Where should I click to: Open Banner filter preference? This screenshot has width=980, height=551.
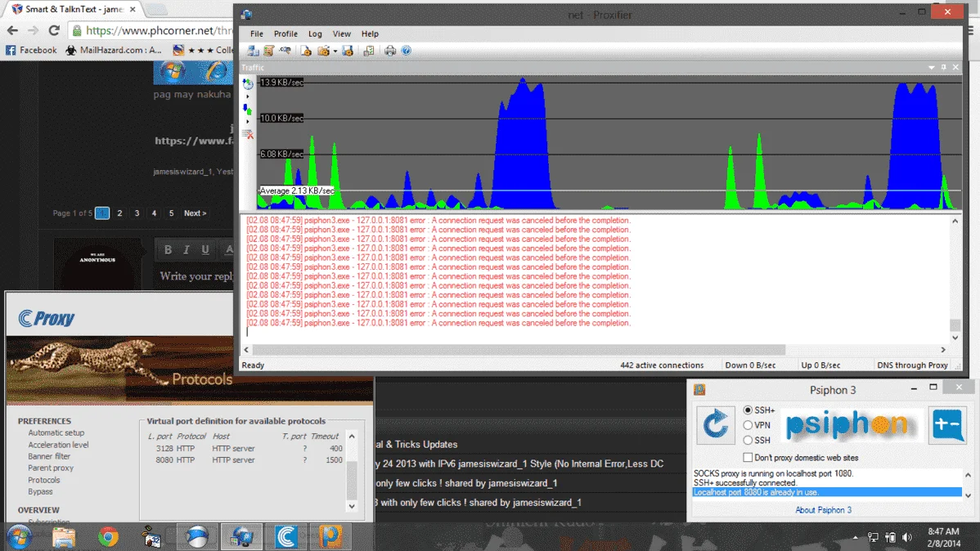49,456
